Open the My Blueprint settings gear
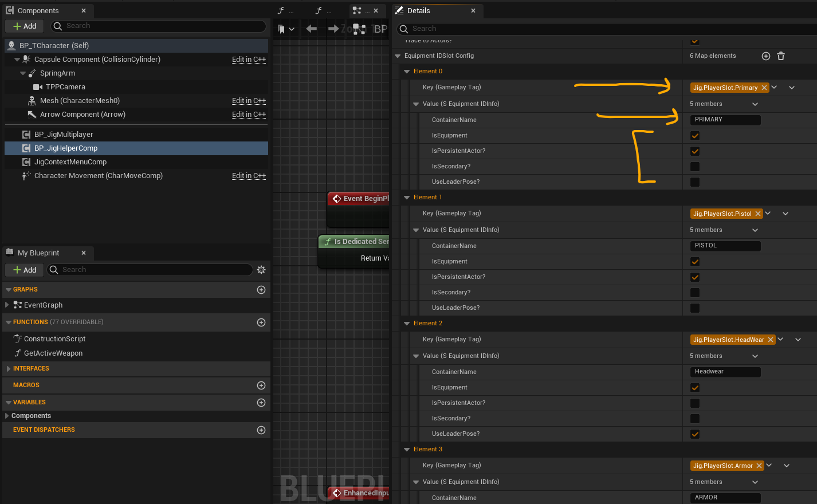Image resolution: width=817 pixels, height=504 pixels. tap(261, 270)
